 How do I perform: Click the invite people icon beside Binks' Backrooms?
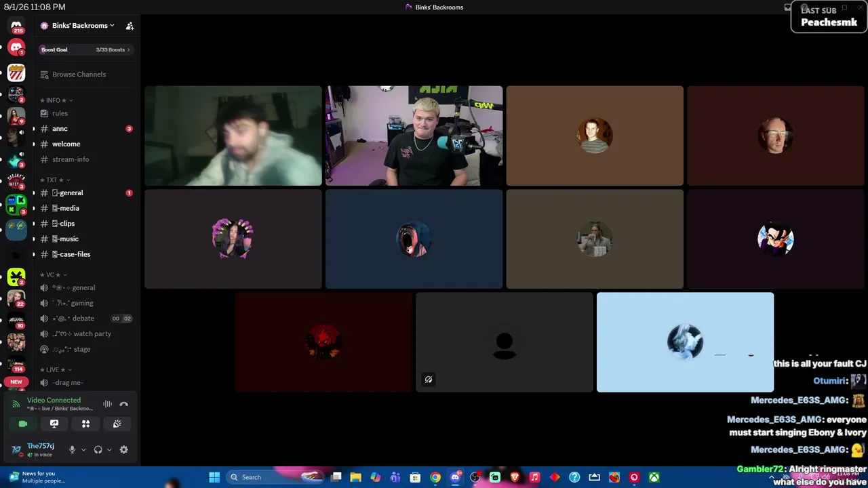(130, 26)
